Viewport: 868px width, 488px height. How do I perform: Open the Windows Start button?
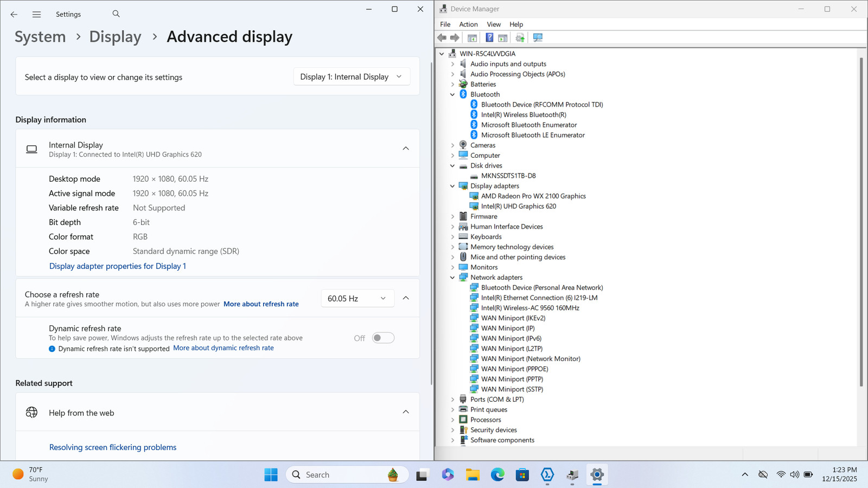tap(271, 475)
